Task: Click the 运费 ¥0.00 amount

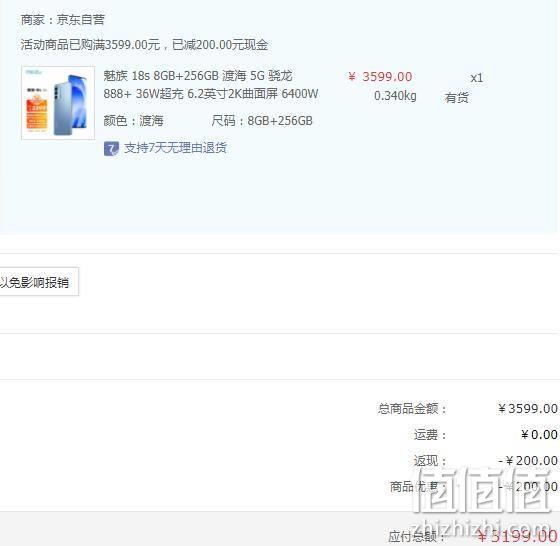Action: pyautogui.click(x=539, y=435)
